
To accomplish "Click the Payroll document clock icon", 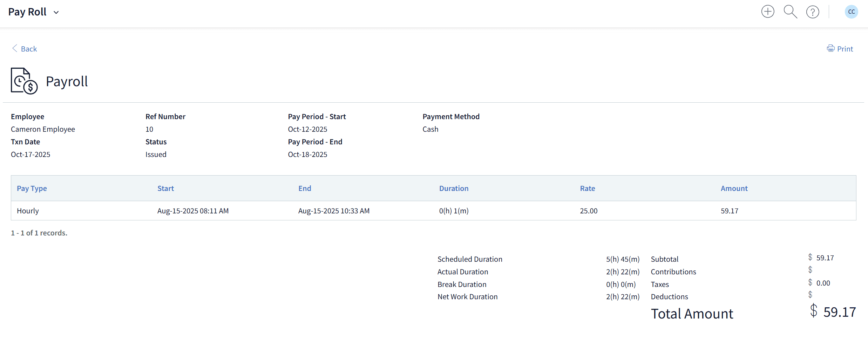I will pyautogui.click(x=24, y=81).
